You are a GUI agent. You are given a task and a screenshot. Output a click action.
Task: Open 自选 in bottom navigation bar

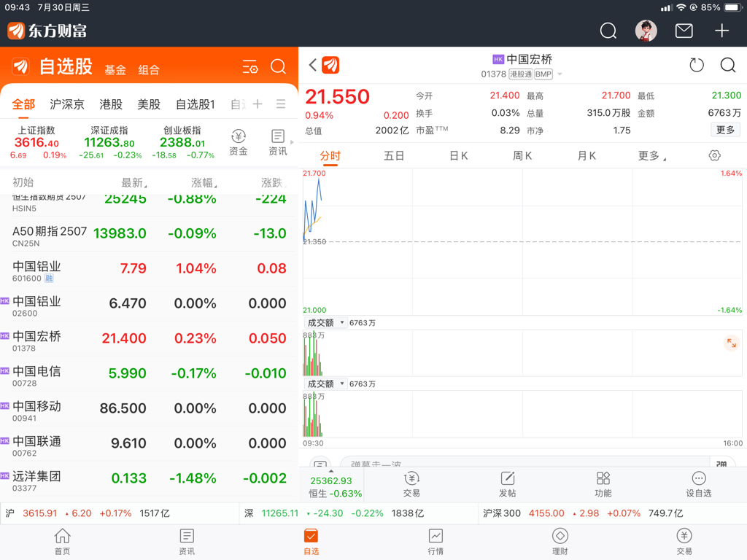click(x=311, y=542)
